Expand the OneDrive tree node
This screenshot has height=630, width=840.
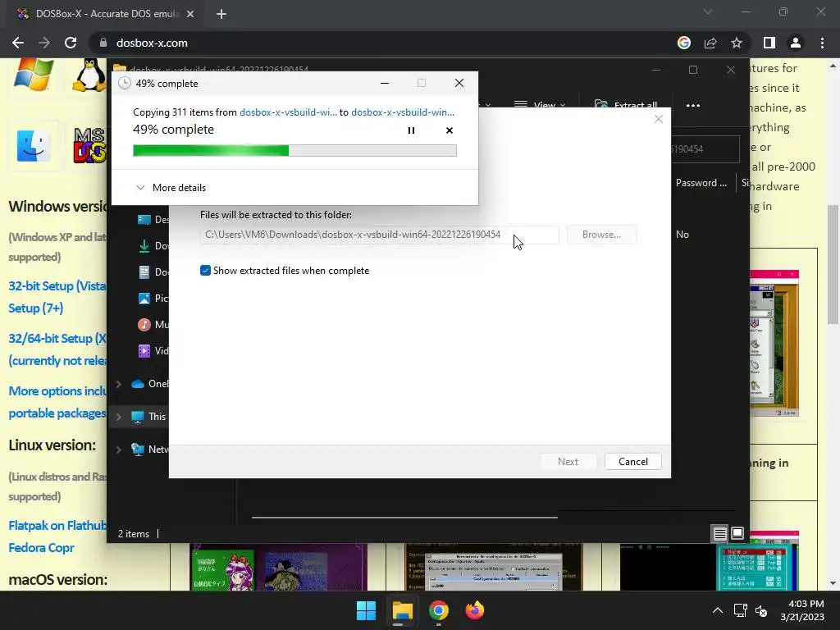click(119, 384)
